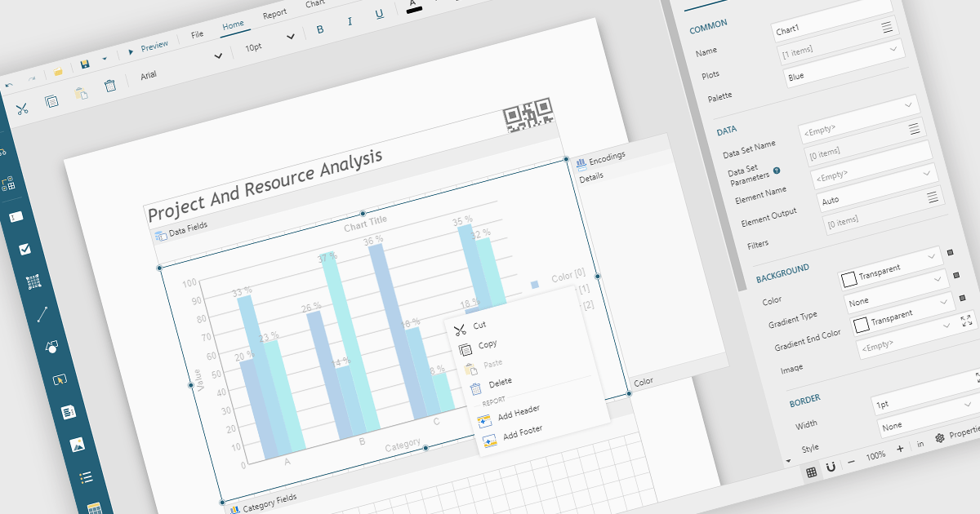Zoom out with the minus button
Screen dimensions: 980x514
click(851, 461)
